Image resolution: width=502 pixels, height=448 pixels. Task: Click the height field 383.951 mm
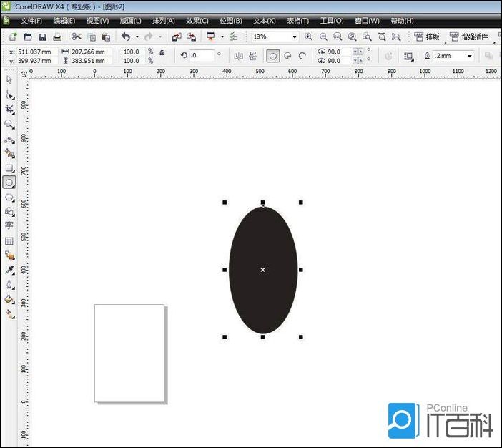pos(91,61)
